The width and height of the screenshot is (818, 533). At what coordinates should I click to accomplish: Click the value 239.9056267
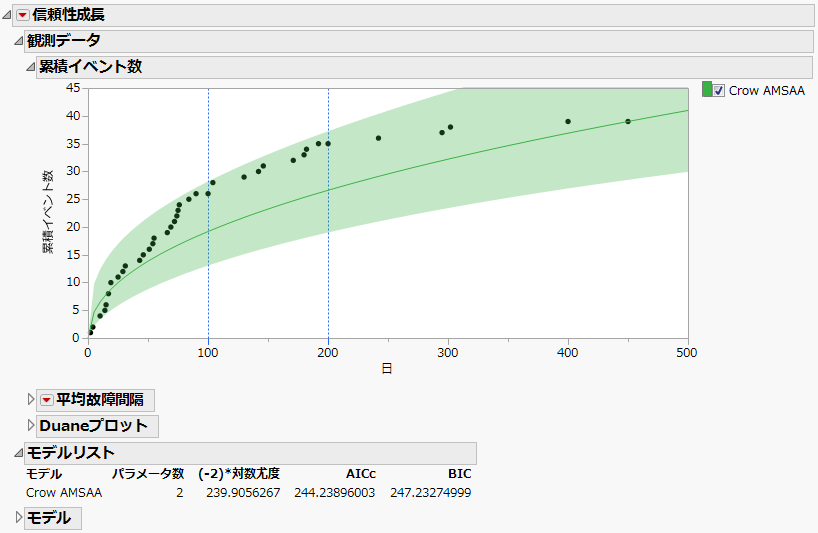click(x=243, y=492)
